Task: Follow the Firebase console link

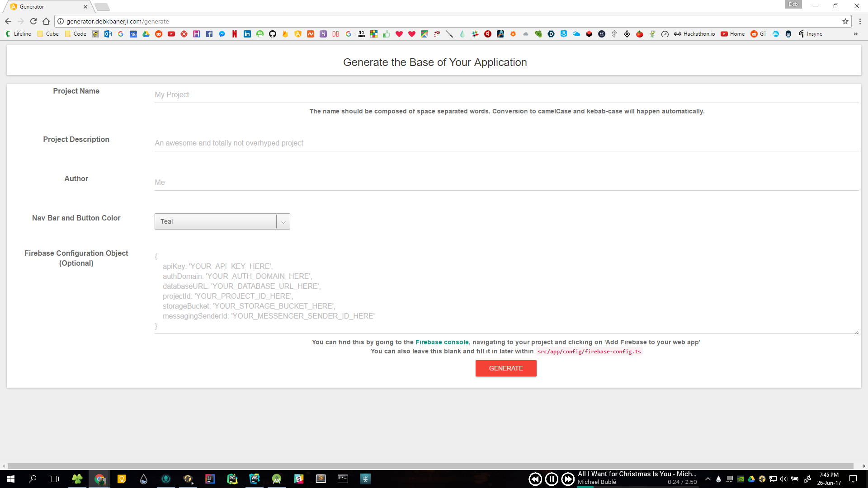Action: [442, 342]
